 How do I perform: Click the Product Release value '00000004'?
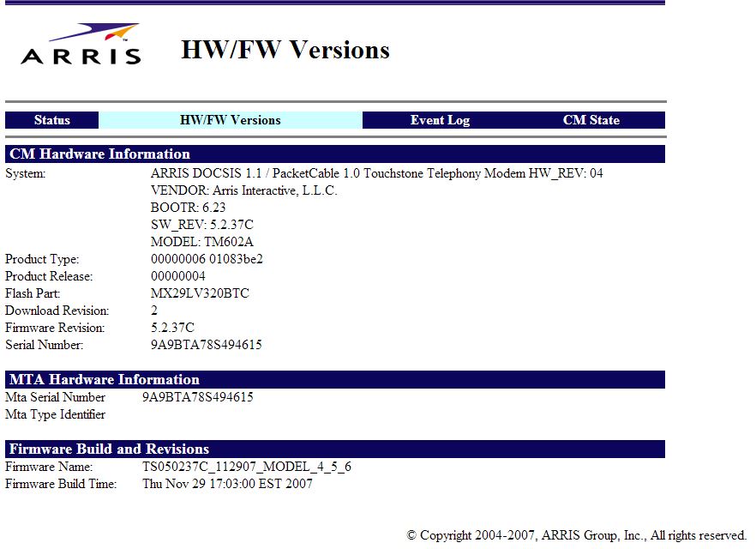coord(178,276)
